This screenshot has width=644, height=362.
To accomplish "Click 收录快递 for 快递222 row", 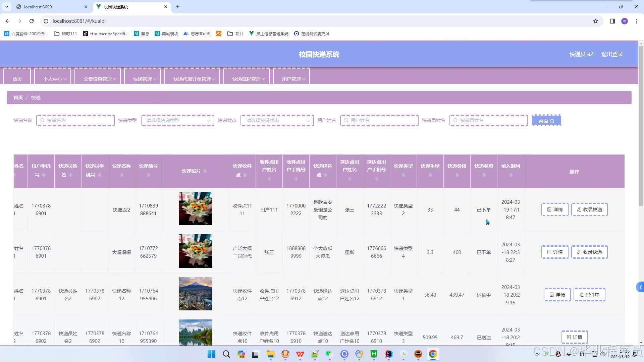I will click(x=589, y=209).
